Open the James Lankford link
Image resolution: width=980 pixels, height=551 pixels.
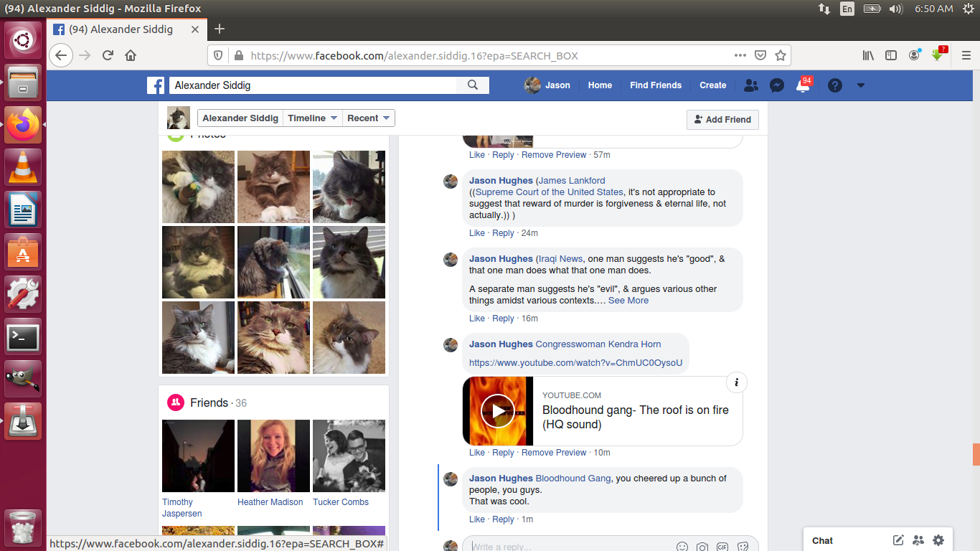(x=572, y=181)
